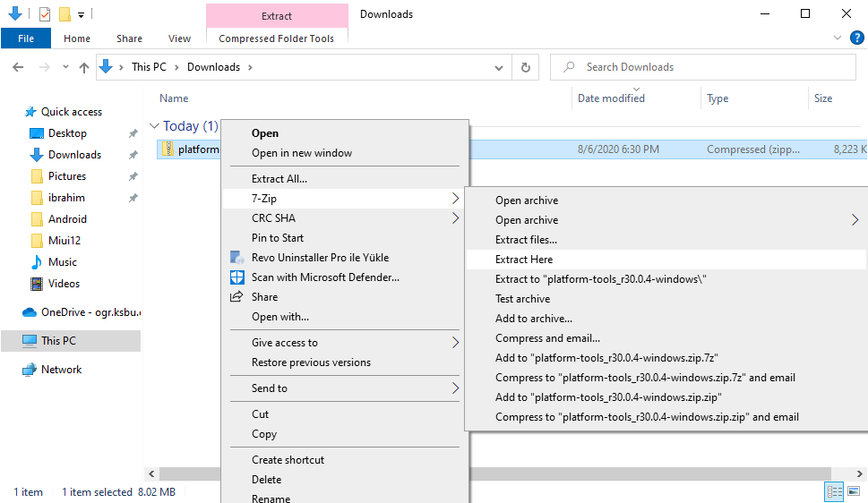Sort by Date modified column header
This screenshot has height=503, width=868.
click(x=611, y=98)
